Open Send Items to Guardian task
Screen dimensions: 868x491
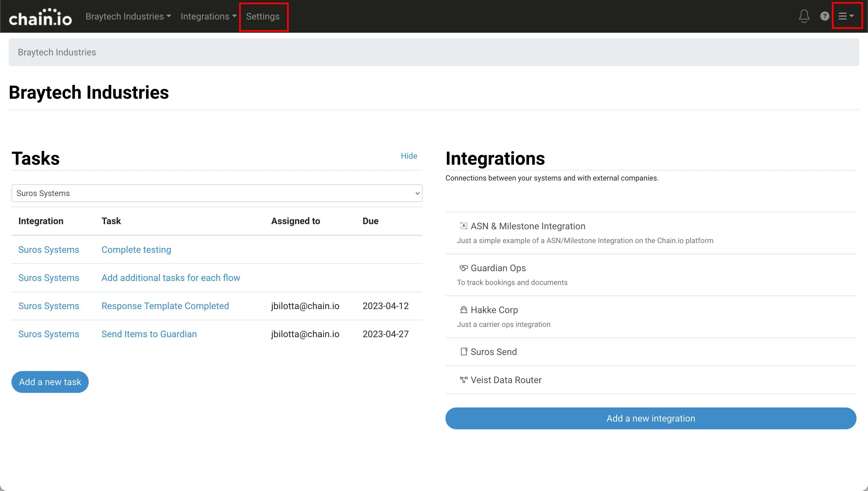click(149, 334)
